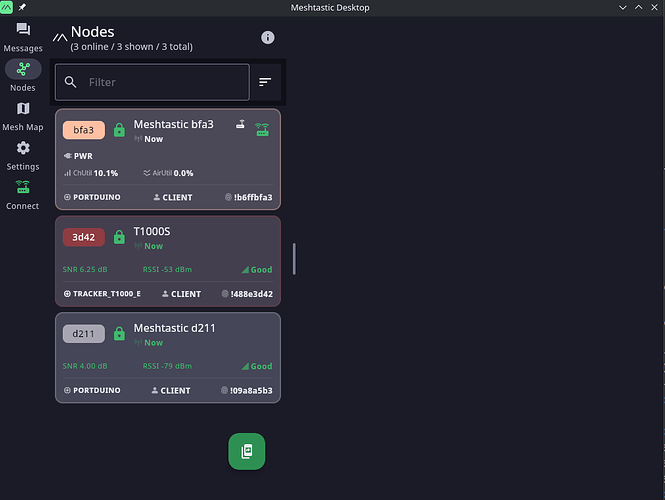The height and width of the screenshot is (500, 665).
Task: Click the node list scrollbar handle
Action: (x=294, y=259)
